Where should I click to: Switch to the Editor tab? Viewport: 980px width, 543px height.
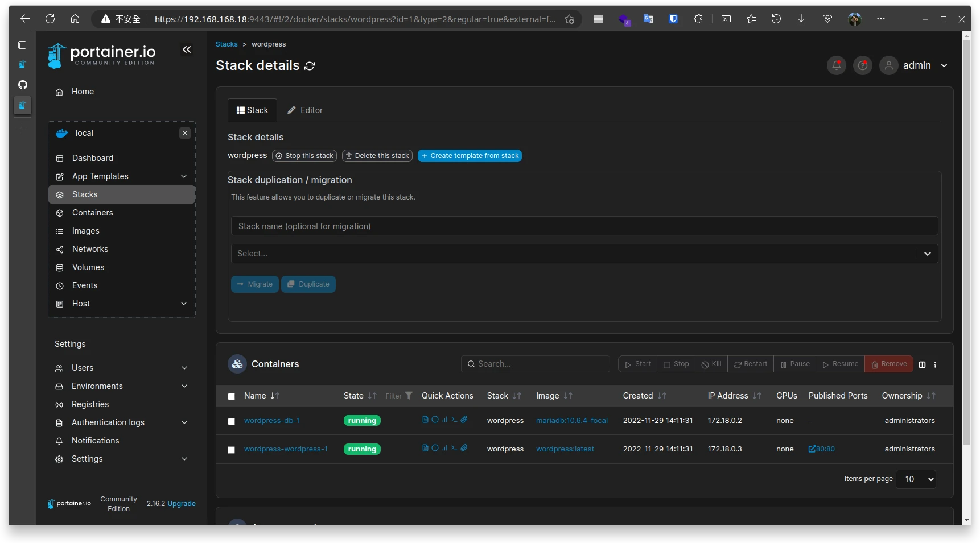(305, 110)
